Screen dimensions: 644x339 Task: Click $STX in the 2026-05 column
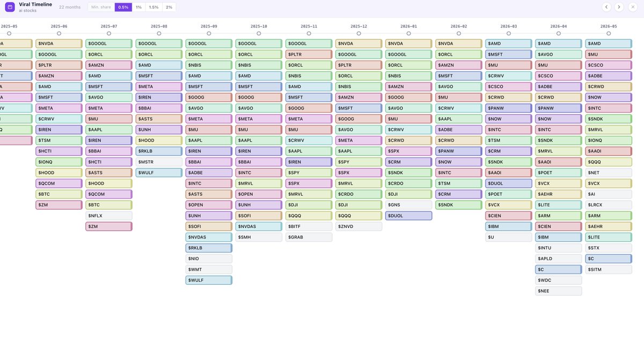(x=609, y=248)
